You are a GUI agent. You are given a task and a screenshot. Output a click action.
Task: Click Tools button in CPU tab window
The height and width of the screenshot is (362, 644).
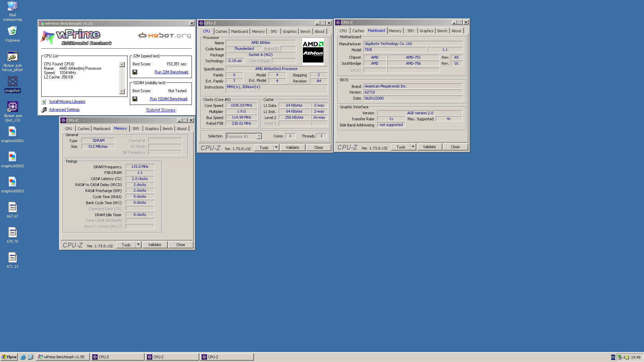point(264,147)
